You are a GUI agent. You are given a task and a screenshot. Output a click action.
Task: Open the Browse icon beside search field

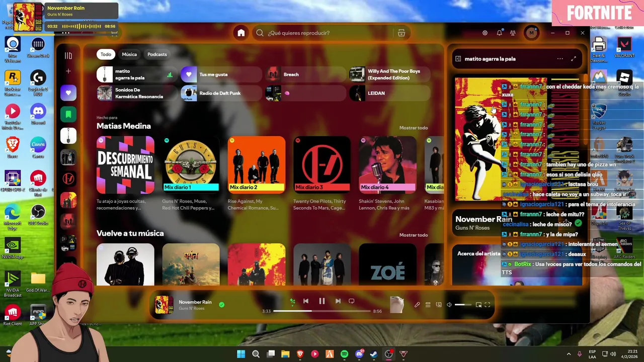coord(401,33)
